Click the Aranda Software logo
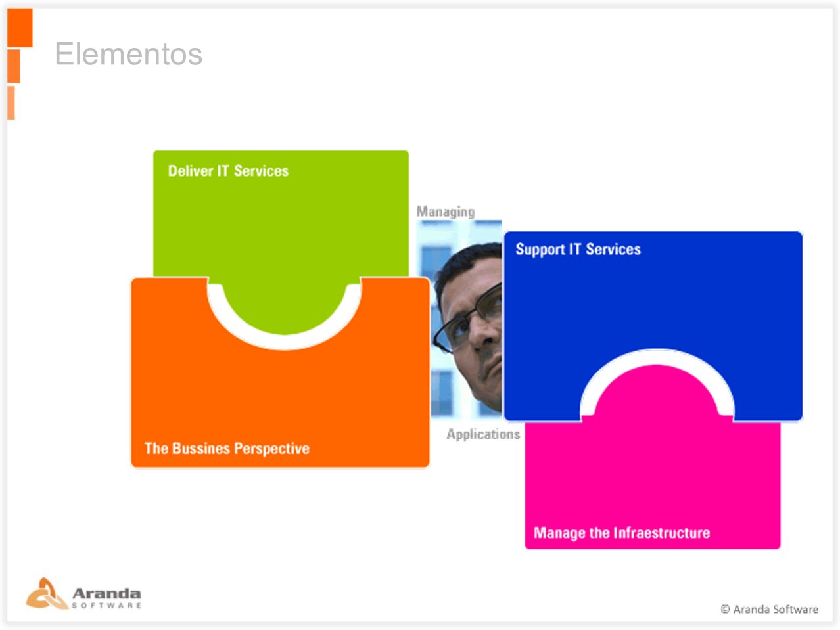The width and height of the screenshot is (840, 630). coord(83,594)
